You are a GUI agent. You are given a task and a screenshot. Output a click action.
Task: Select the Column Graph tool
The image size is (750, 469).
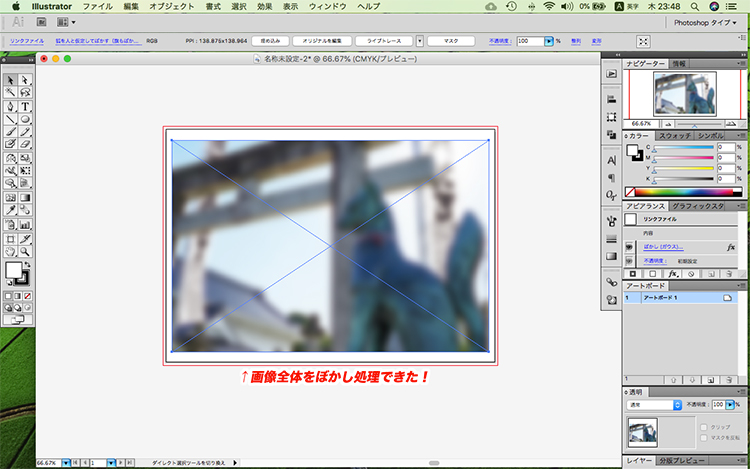point(25,224)
